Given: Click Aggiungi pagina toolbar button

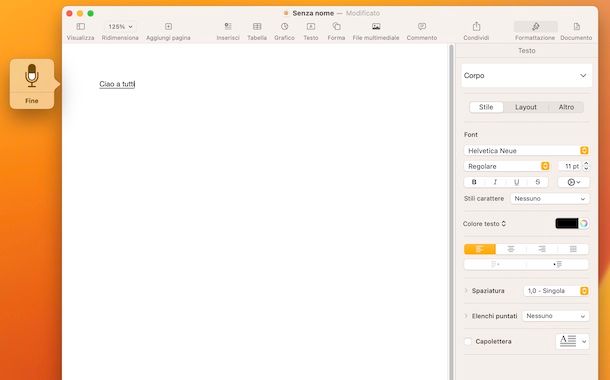Looking at the screenshot, I should tap(168, 31).
